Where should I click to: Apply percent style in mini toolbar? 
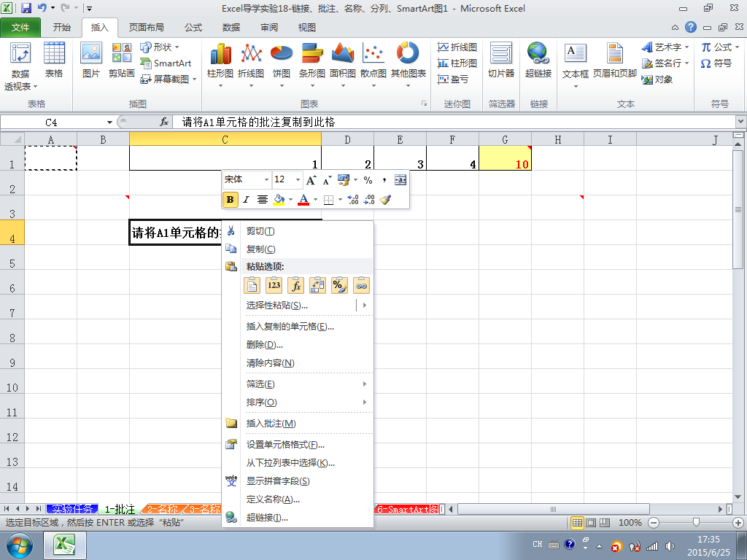(368, 180)
